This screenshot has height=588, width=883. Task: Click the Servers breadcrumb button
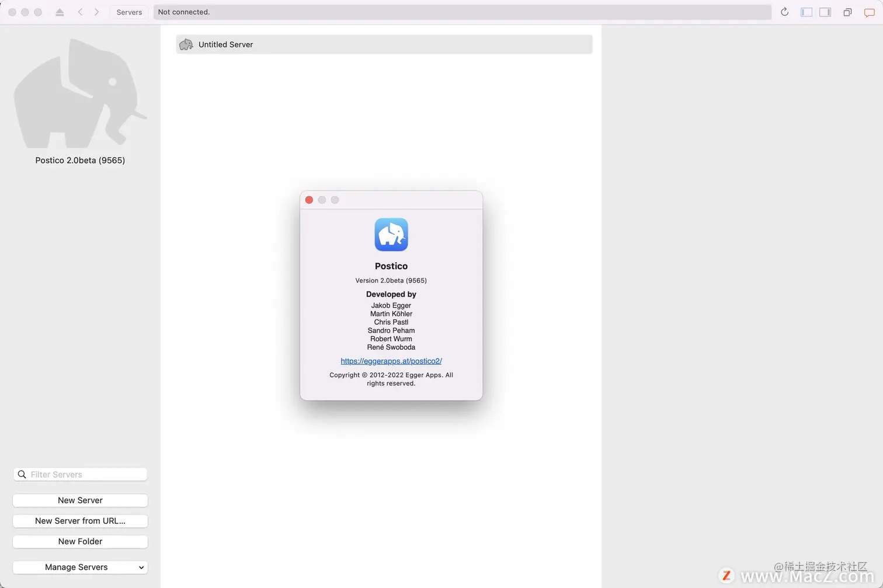pos(129,12)
